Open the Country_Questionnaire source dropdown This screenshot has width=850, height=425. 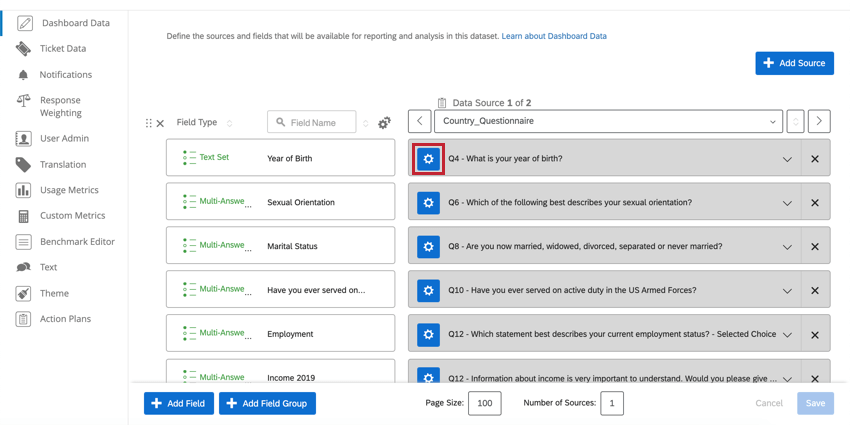pos(608,121)
